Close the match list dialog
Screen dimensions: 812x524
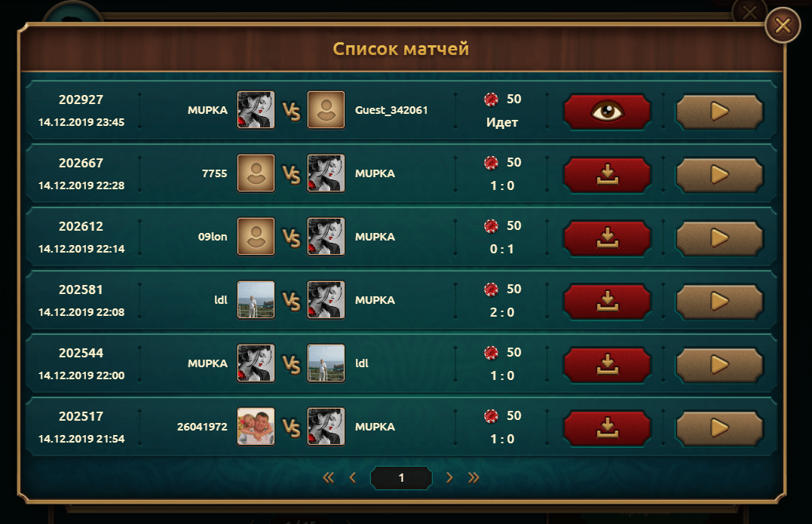coord(783,25)
